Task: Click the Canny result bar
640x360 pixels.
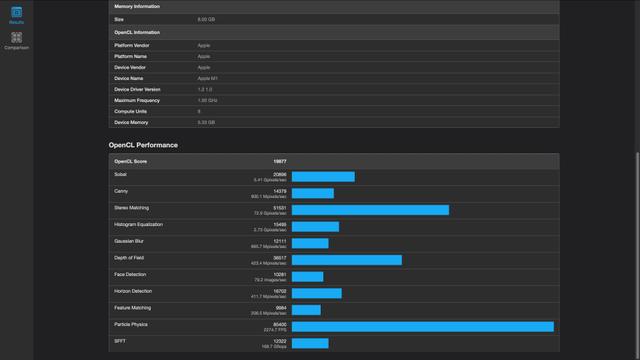Action: click(x=313, y=193)
